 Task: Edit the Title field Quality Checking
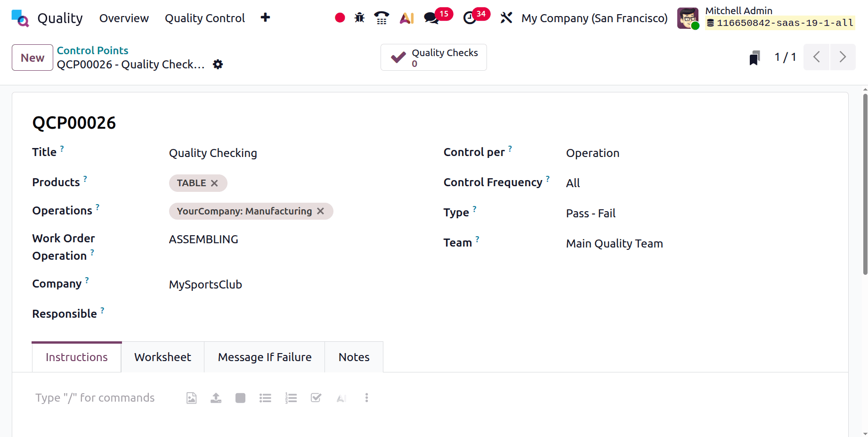(x=292, y=153)
